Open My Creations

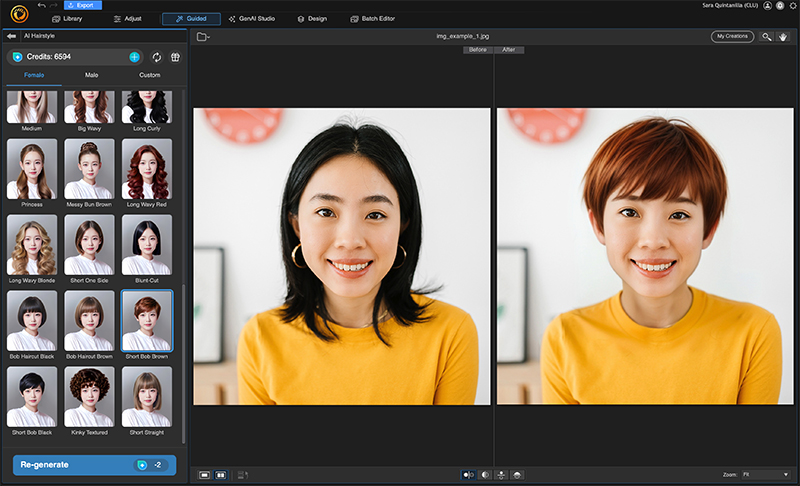(x=732, y=37)
